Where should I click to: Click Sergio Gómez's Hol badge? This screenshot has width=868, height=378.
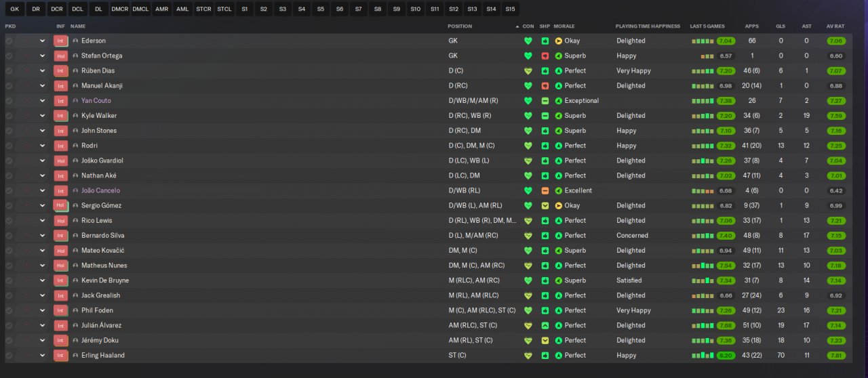coord(60,205)
